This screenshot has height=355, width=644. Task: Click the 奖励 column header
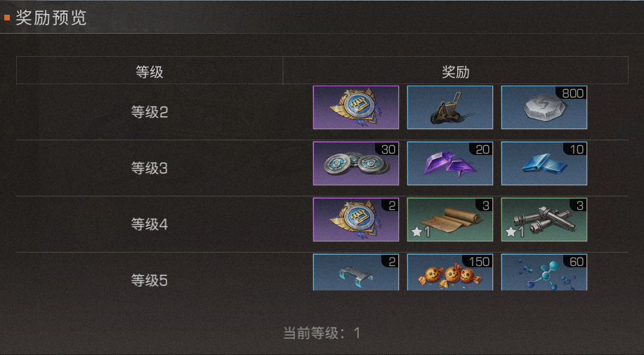[456, 72]
